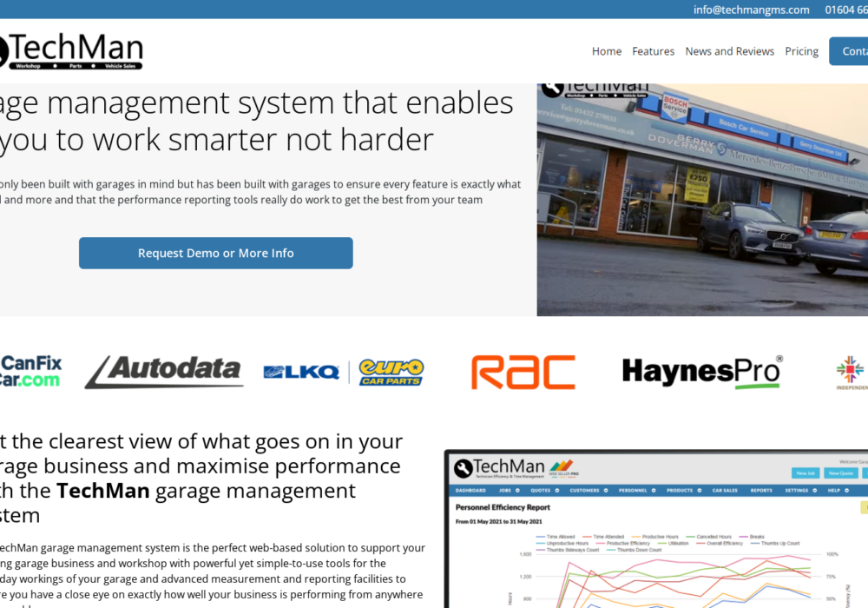Click the HELP tab in TechMan screenshot
Screen dimensions: 868x608
click(x=838, y=491)
